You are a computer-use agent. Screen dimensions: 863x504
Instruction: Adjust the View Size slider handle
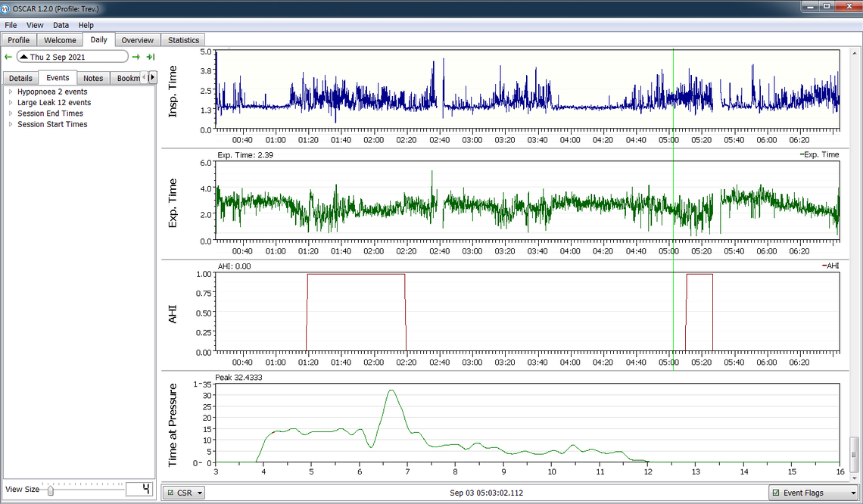(50, 490)
